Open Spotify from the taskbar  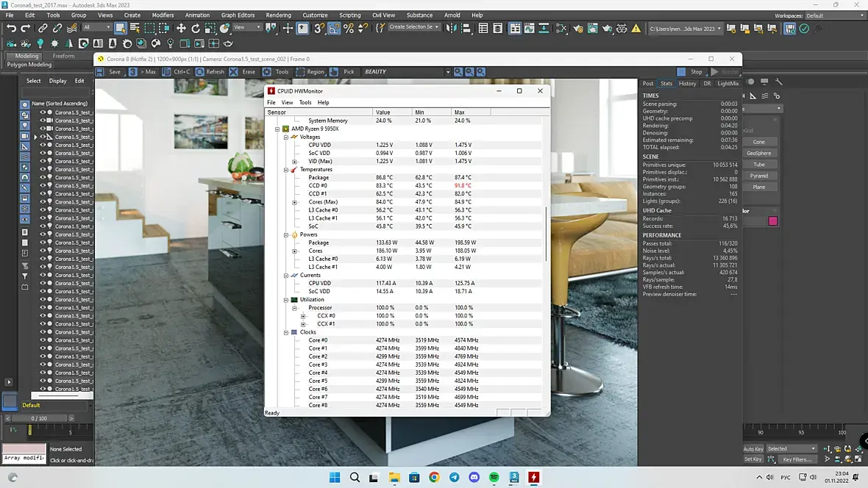coord(494,478)
